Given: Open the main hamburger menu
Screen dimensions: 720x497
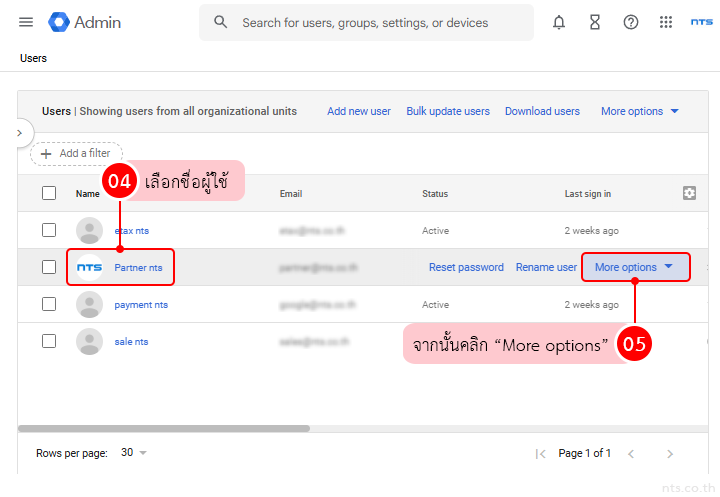Looking at the screenshot, I should pyautogui.click(x=26, y=22).
